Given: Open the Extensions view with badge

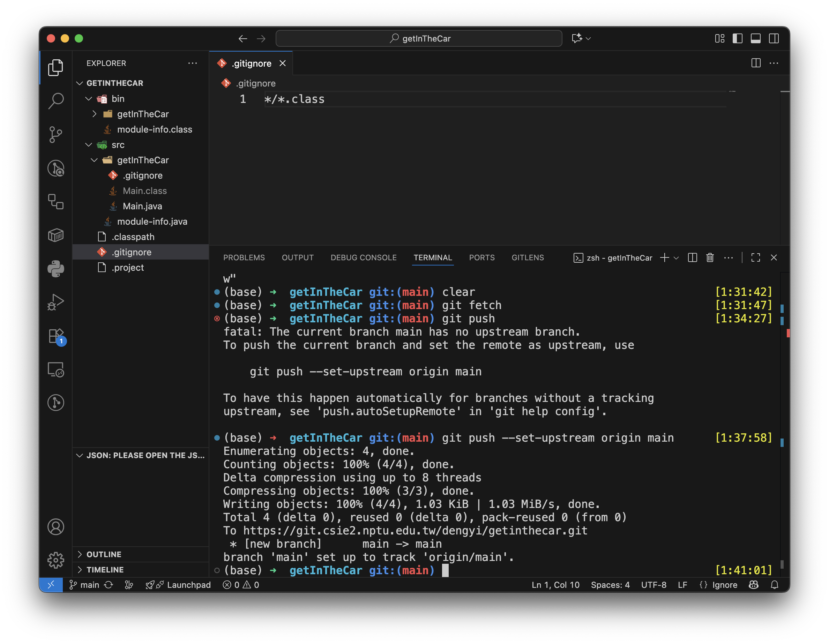Looking at the screenshot, I should coord(56,336).
